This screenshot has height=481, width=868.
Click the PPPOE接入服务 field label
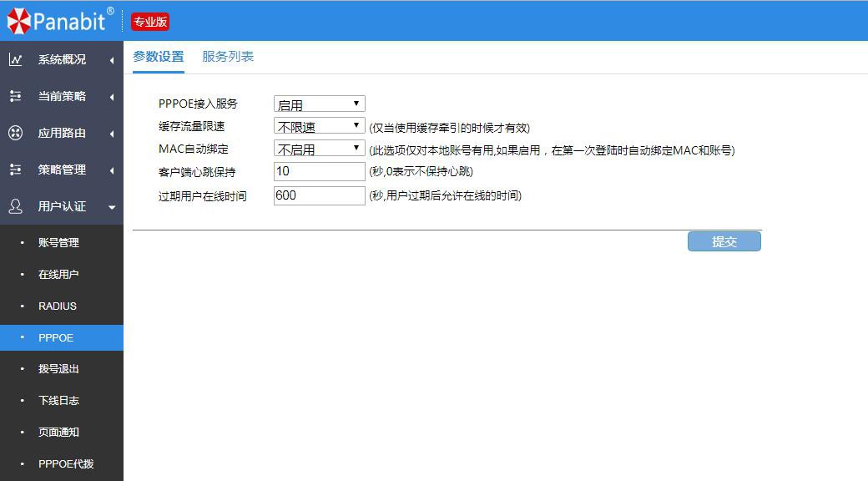pos(198,104)
